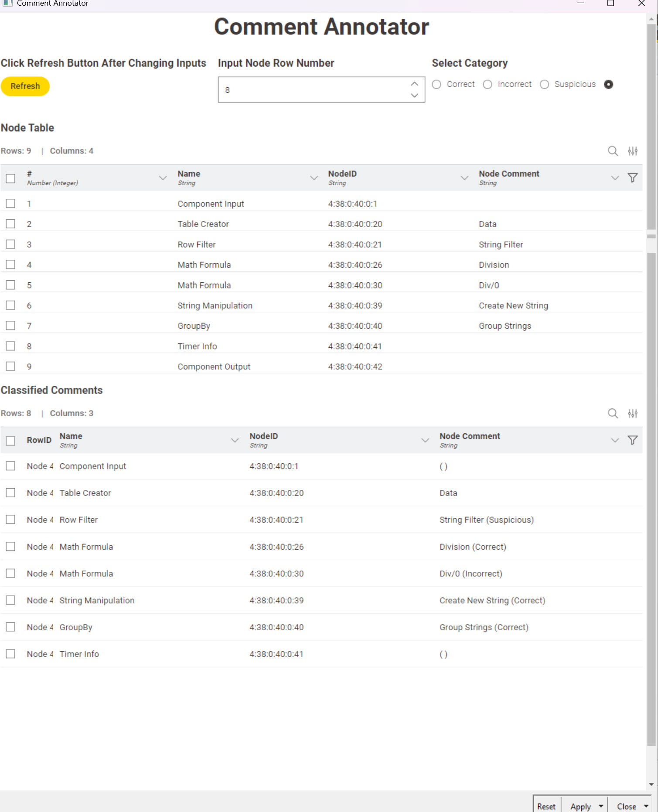Tick the Row Filter checkbox in Classified Comments
The image size is (658, 812).
pyautogui.click(x=10, y=520)
